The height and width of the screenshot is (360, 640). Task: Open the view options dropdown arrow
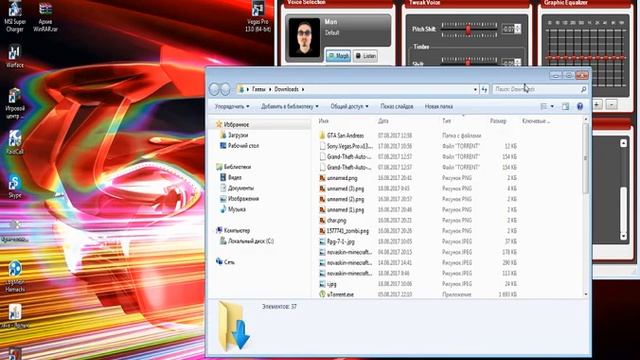pos(552,107)
